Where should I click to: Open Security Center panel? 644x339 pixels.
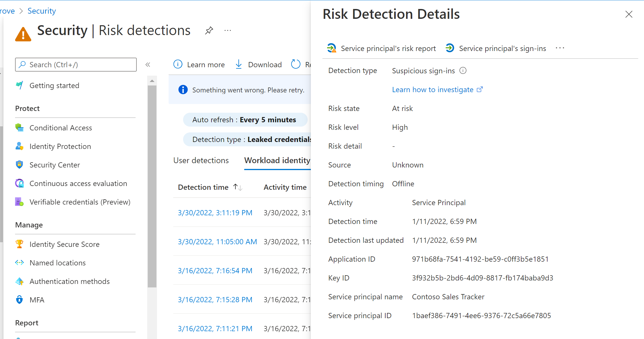55,165
